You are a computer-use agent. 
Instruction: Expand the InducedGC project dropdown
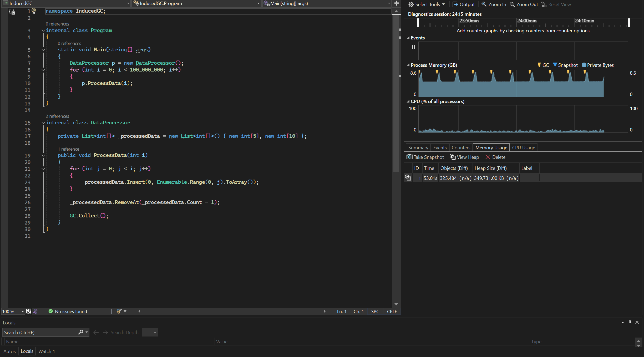(128, 3)
